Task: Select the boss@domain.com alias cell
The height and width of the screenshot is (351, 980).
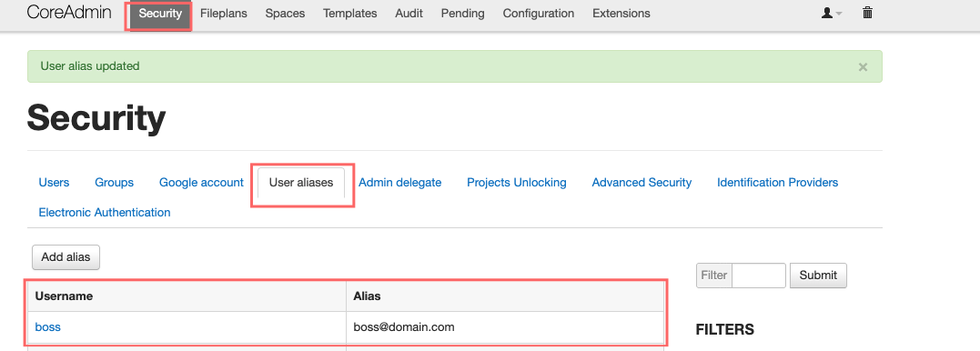Action: (505, 326)
